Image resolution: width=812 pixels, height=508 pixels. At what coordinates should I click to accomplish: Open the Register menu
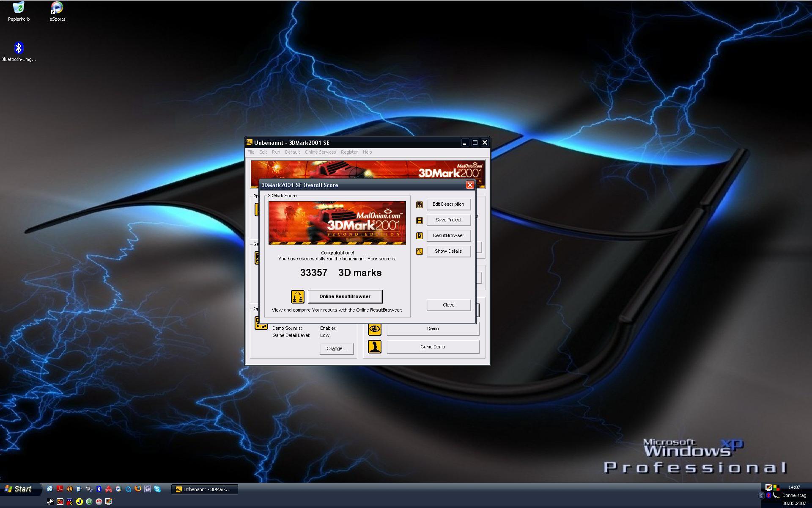coord(349,152)
